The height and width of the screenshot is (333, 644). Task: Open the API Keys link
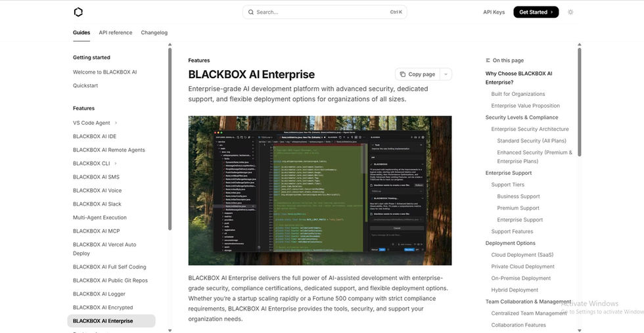click(x=494, y=12)
